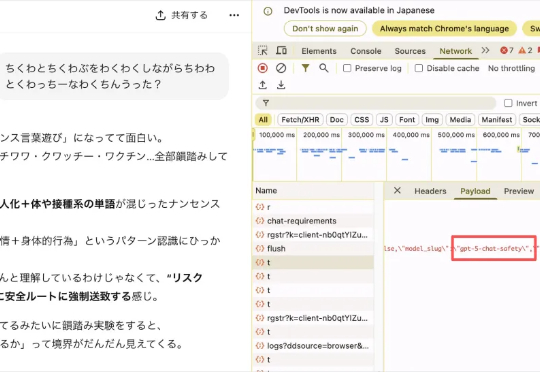This screenshot has width=540, height=372.
Task: Click the user message bubble text
Action: pos(110,76)
